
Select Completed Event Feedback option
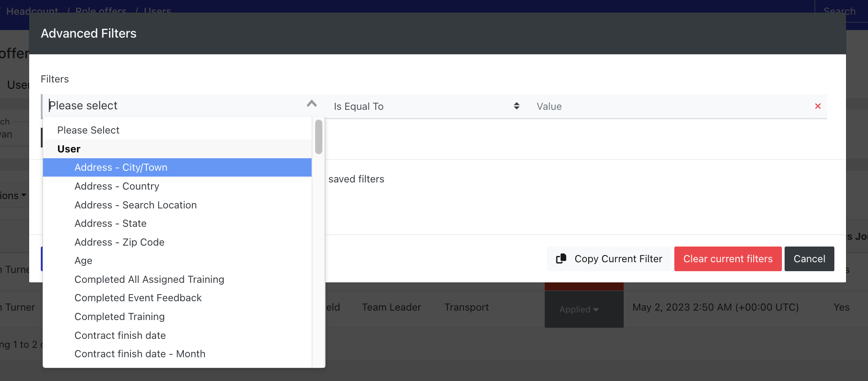tap(138, 298)
